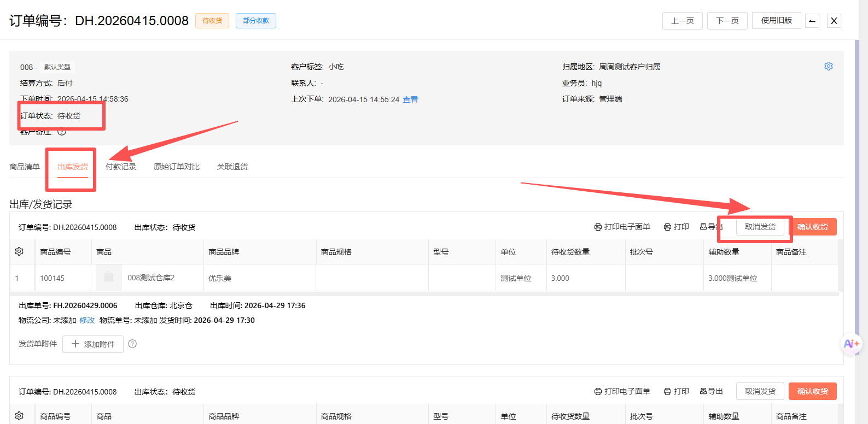Image resolution: width=868 pixels, height=424 pixels.
Task: Click the AI assistant floating icon
Action: (851, 344)
